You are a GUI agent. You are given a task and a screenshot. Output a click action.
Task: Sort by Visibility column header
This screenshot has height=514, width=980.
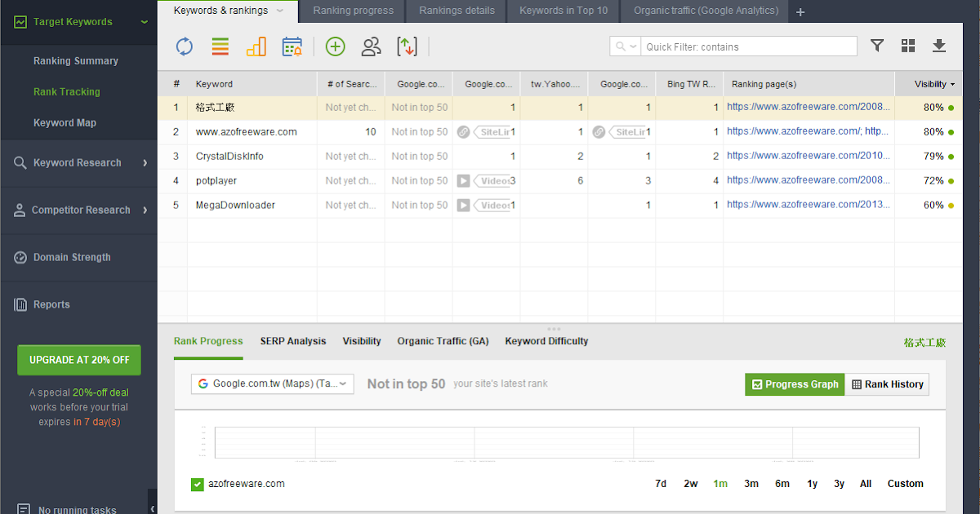(x=935, y=84)
